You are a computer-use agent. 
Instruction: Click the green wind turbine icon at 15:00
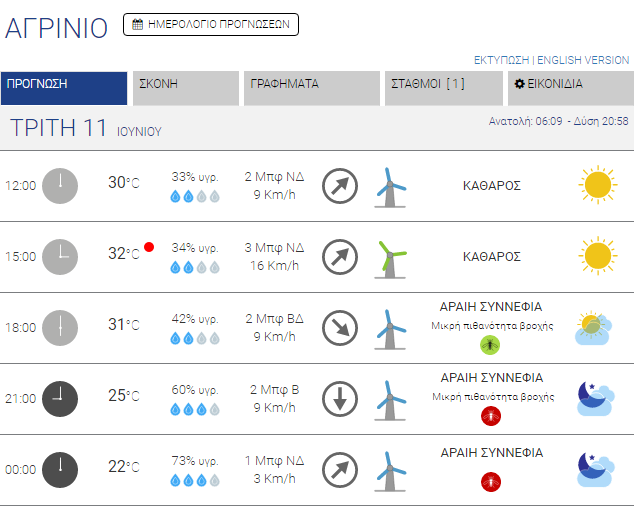coord(391,257)
